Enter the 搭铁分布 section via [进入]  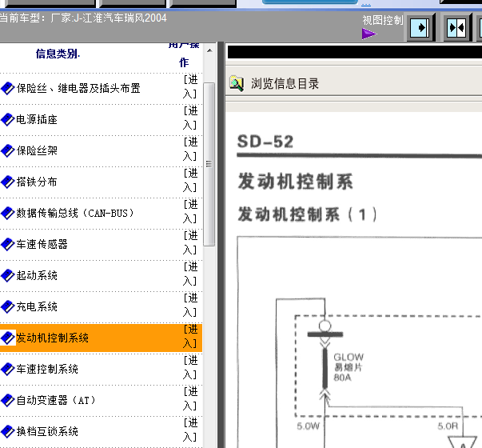tap(190, 181)
